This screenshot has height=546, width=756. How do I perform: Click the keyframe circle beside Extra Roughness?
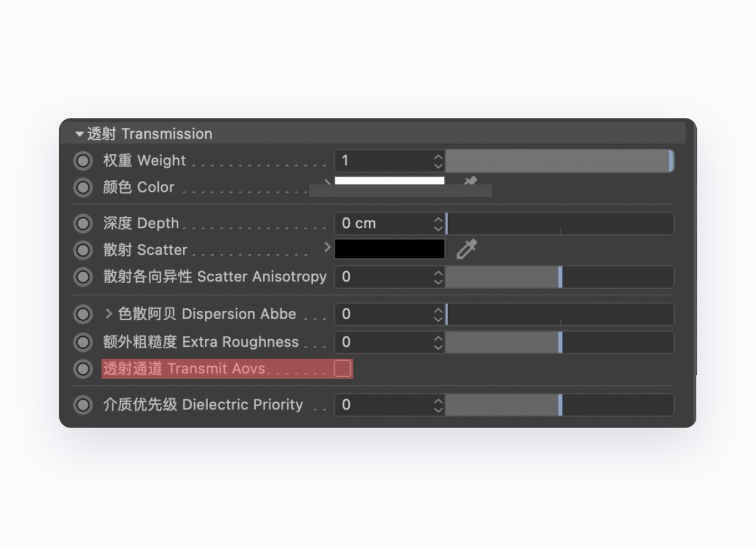[x=83, y=342]
